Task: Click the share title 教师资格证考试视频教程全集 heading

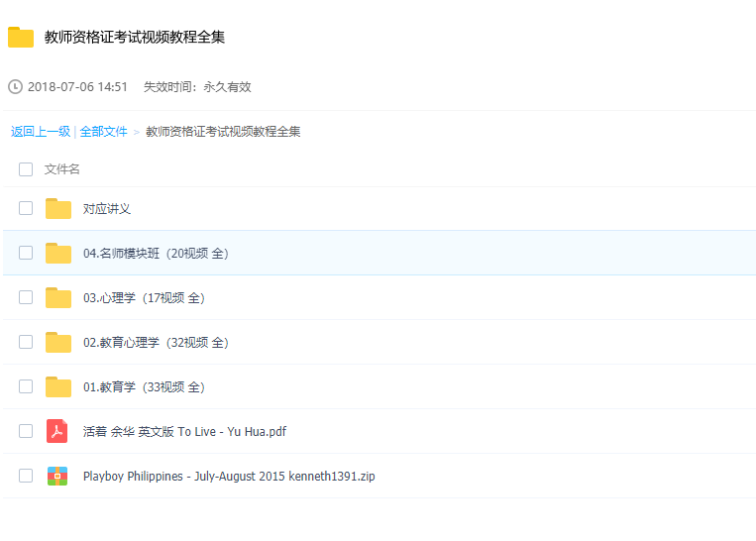Action: pos(135,37)
